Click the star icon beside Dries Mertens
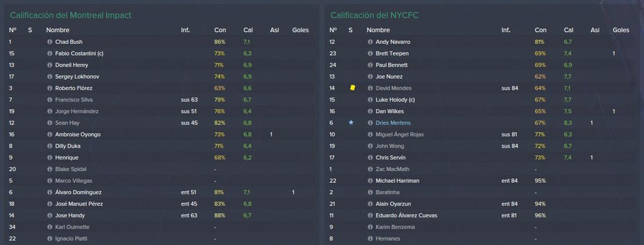This screenshot has width=644, height=245. coord(351,122)
